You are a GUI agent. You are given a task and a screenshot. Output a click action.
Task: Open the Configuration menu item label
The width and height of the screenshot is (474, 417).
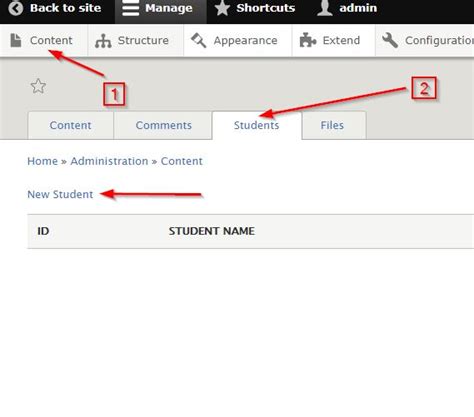pos(439,41)
